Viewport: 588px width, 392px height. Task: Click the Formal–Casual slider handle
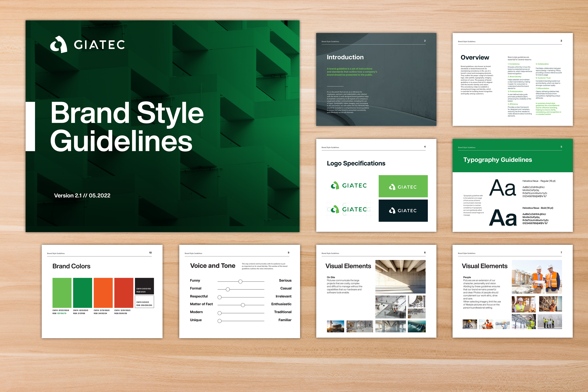tap(228, 290)
